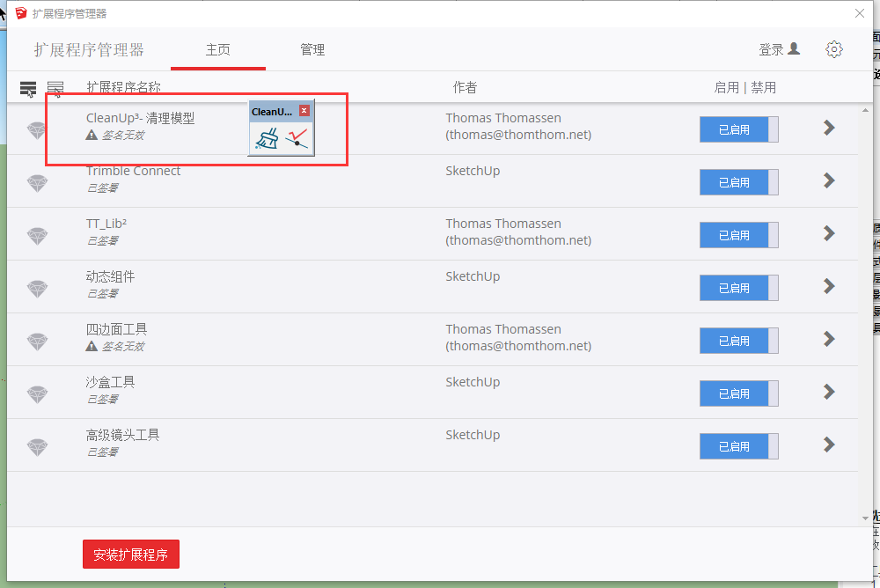Disable the 四边面工具 extension switch

(x=738, y=341)
